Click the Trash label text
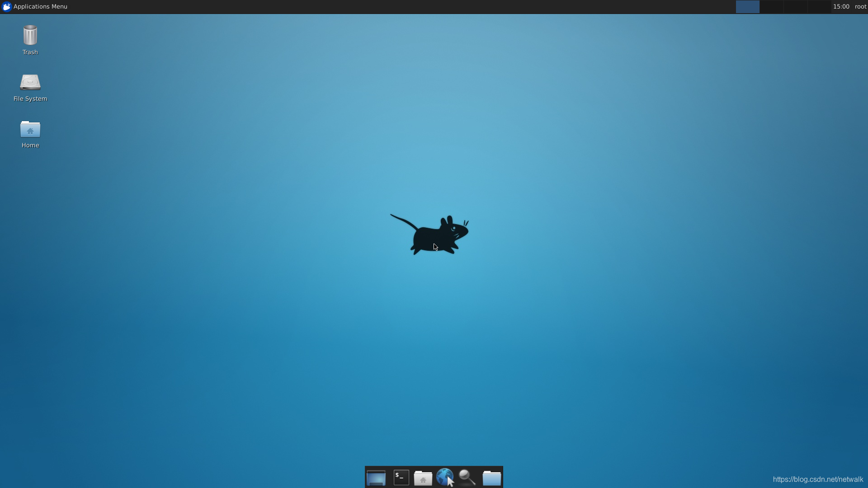Image resolution: width=868 pixels, height=488 pixels. pyautogui.click(x=30, y=52)
